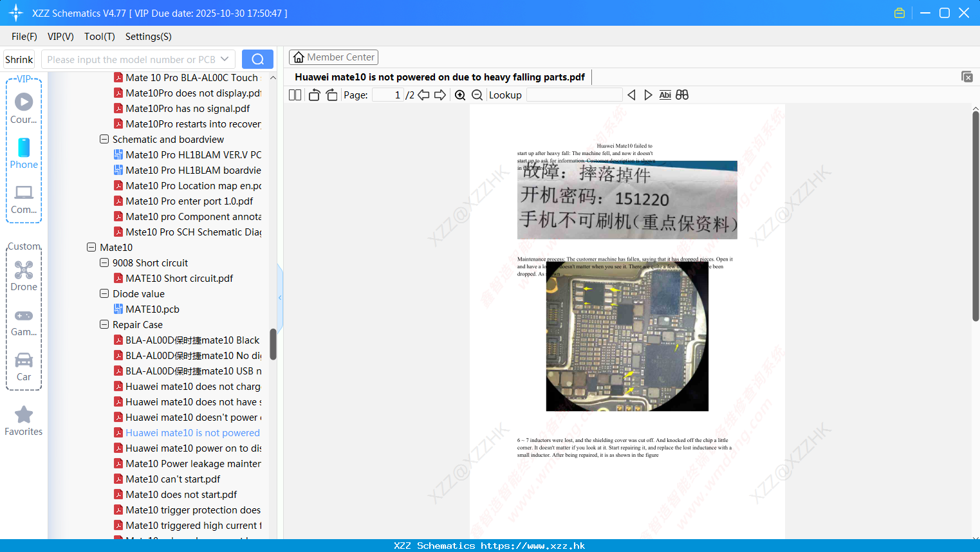Open the Favorites star
This screenshot has height=552, width=980.
point(24,421)
